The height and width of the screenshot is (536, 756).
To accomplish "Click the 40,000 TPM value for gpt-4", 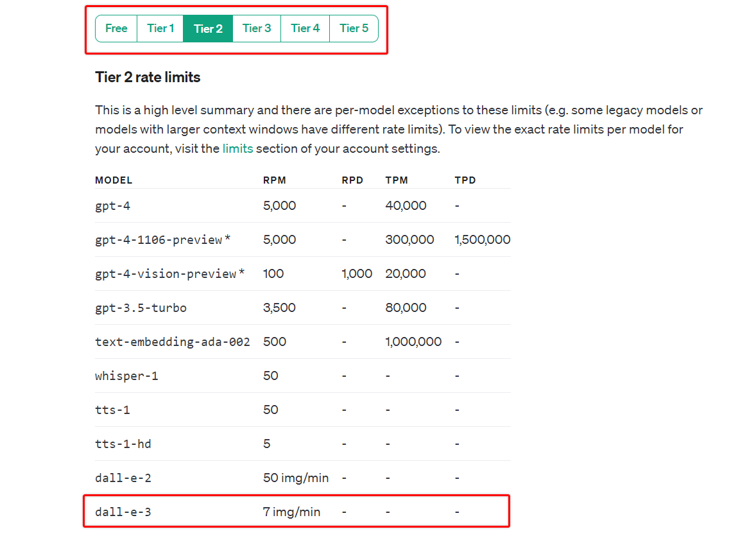I will 406,206.
